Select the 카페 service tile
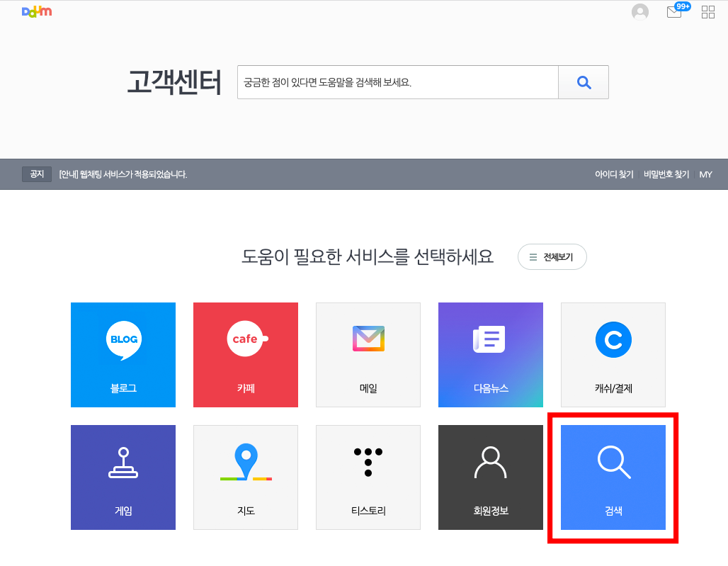Image resolution: width=728 pixels, height=566 pixels. pyautogui.click(x=246, y=355)
